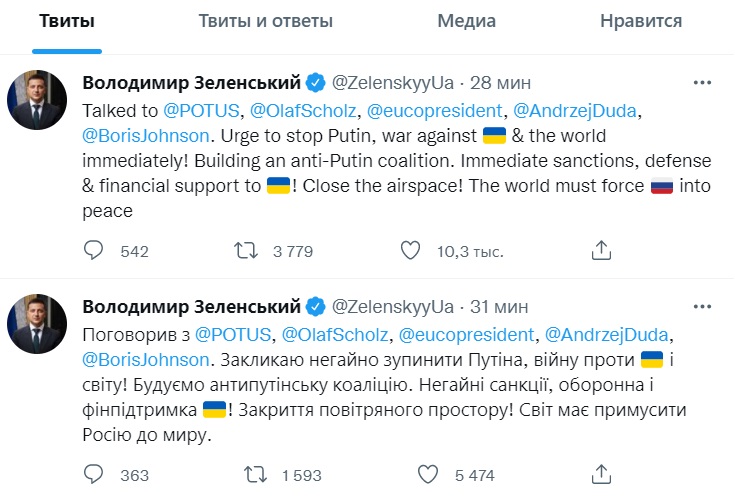Open more options on second tweet
This screenshot has width=735, height=497.
(x=701, y=304)
